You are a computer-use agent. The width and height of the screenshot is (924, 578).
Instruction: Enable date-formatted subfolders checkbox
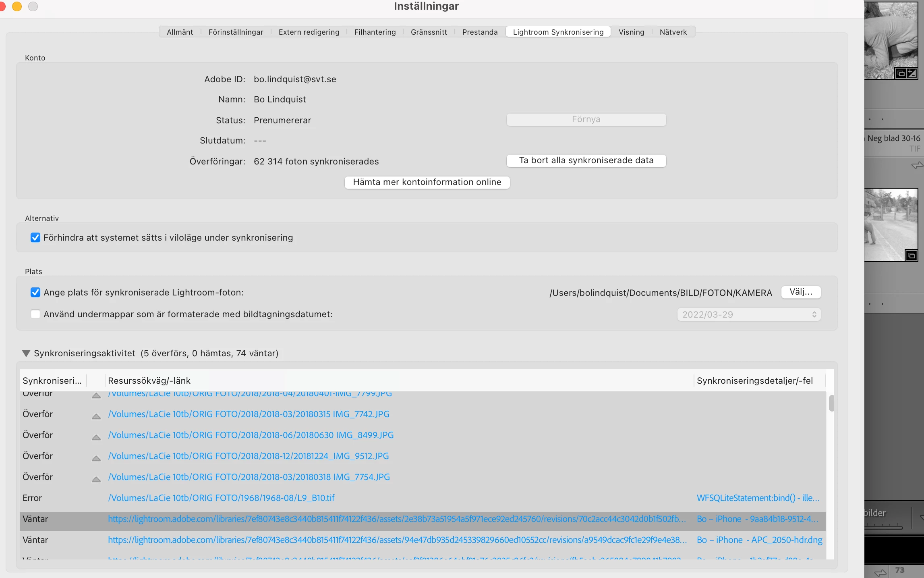pyautogui.click(x=35, y=314)
